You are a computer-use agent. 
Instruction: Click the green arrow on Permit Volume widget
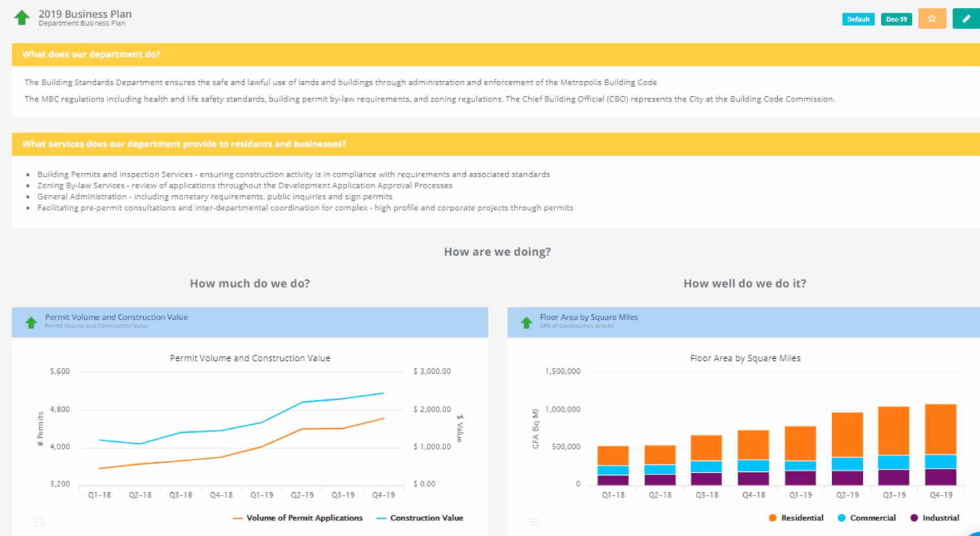point(29,322)
